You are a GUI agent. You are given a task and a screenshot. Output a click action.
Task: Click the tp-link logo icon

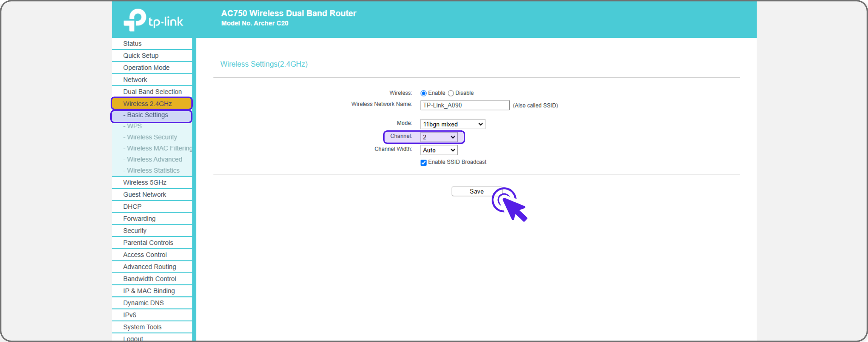tap(134, 20)
